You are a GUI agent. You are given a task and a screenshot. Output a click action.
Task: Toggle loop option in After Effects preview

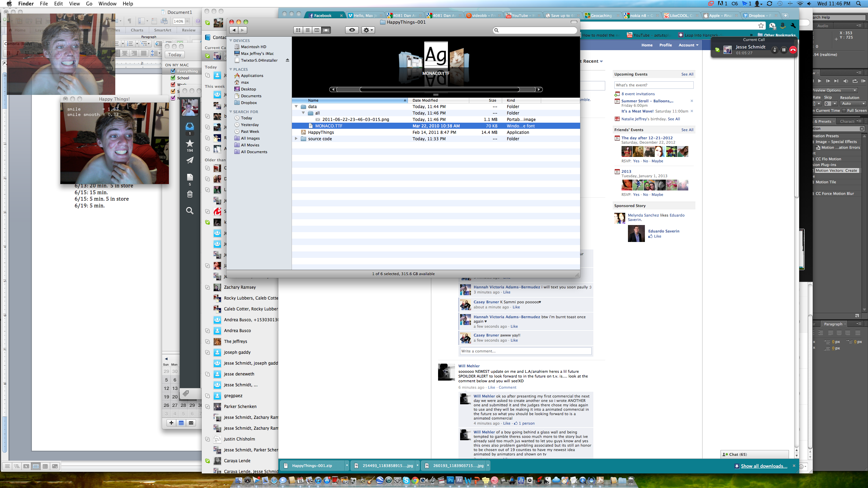(x=855, y=81)
